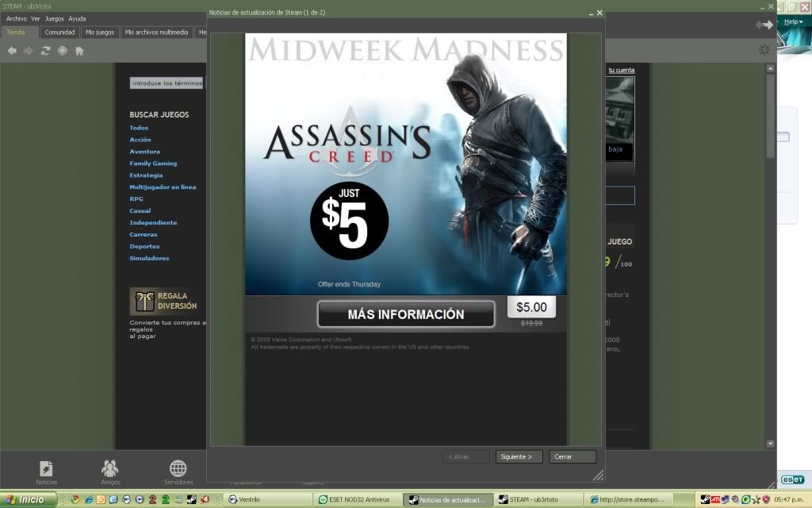Browse the Independiente category
The image size is (812, 508).
(x=153, y=223)
